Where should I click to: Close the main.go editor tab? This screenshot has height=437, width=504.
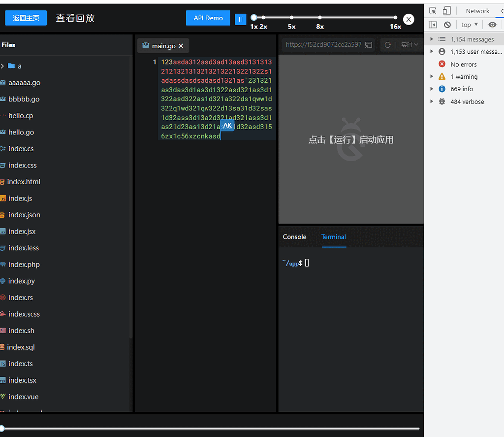tap(181, 46)
